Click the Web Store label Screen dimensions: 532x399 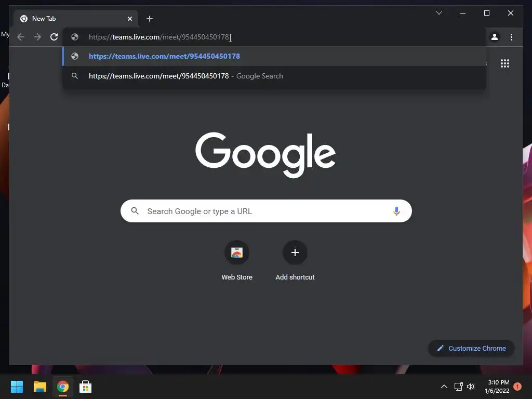click(237, 277)
